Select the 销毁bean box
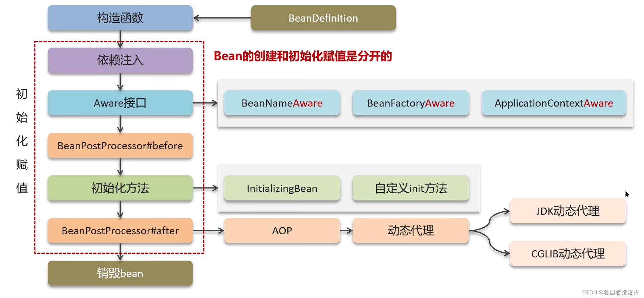Screen dimensions: 644x298 [x=120, y=273]
